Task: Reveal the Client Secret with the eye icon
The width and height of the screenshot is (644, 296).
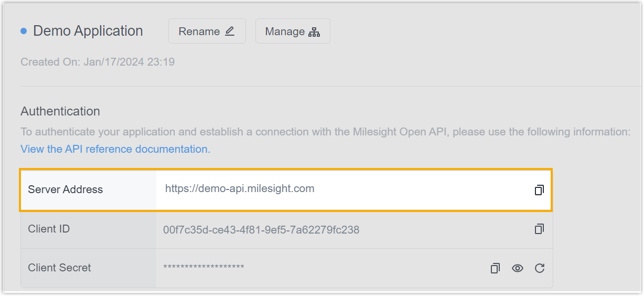Action: pos(518,268)
